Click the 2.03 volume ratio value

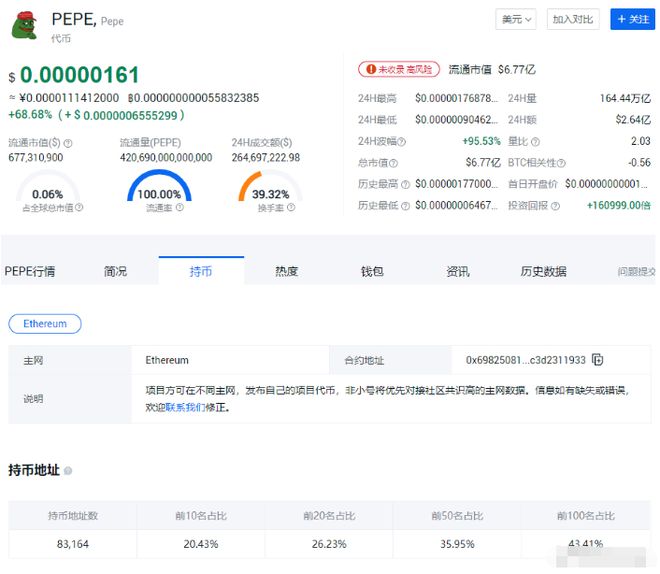641,141
